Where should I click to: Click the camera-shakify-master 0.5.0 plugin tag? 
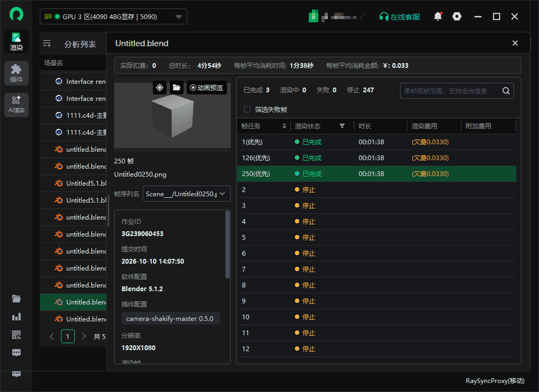point(170,318)
